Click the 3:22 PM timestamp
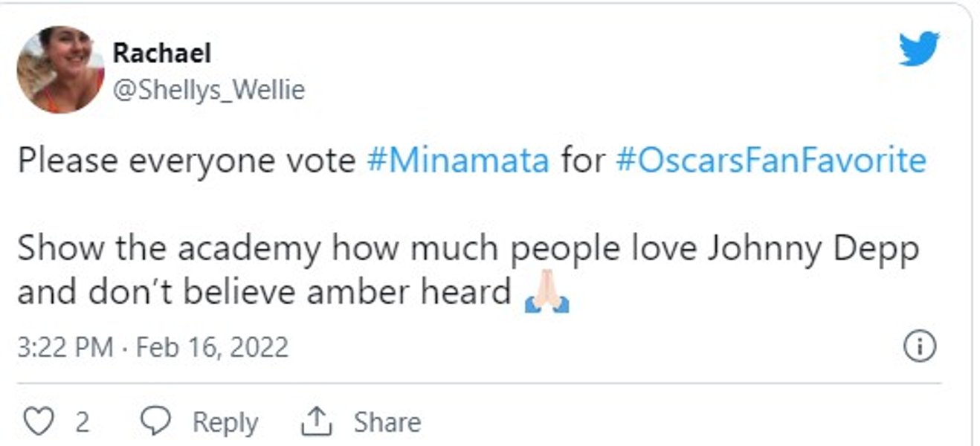Screen dimensions: 980x446 65,347
